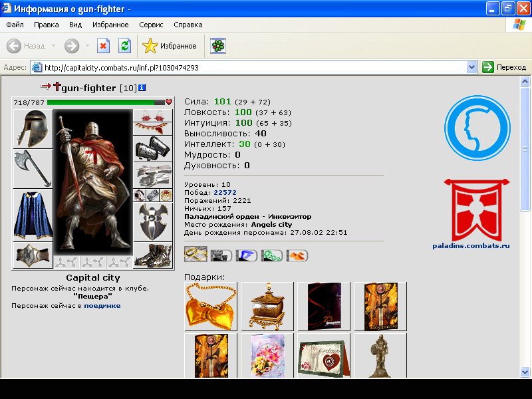Select the silver gauntlets slot
Screen dimensions: 532x399
coord(153,175)
